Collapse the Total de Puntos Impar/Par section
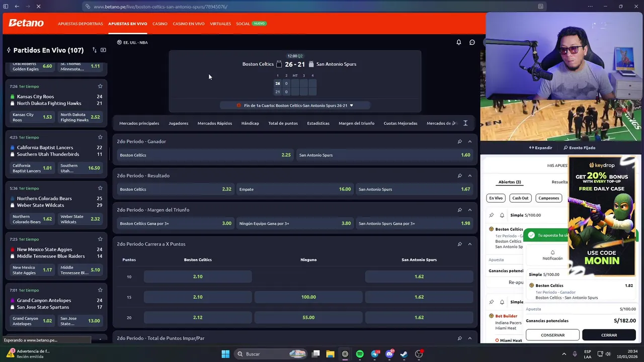The width and height of the screenshot is (644, 362). click(470, 338)
